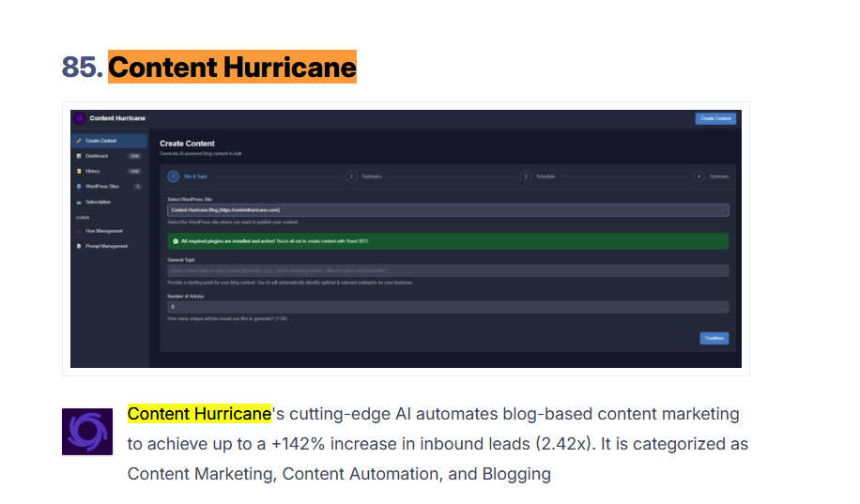Click the step 4 circle for Summary
Image resolution: width=860 pixels, height=504 pixels.
(x=699, y=176)
